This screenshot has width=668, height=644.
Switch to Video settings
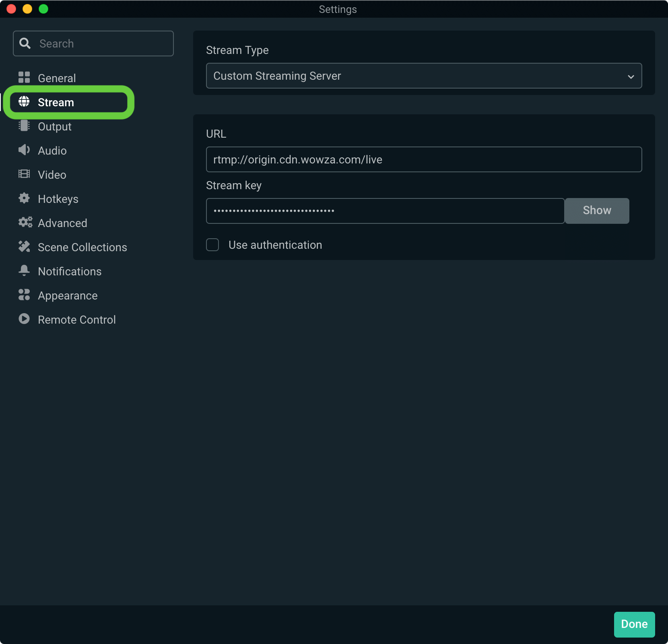pos(52,175)
